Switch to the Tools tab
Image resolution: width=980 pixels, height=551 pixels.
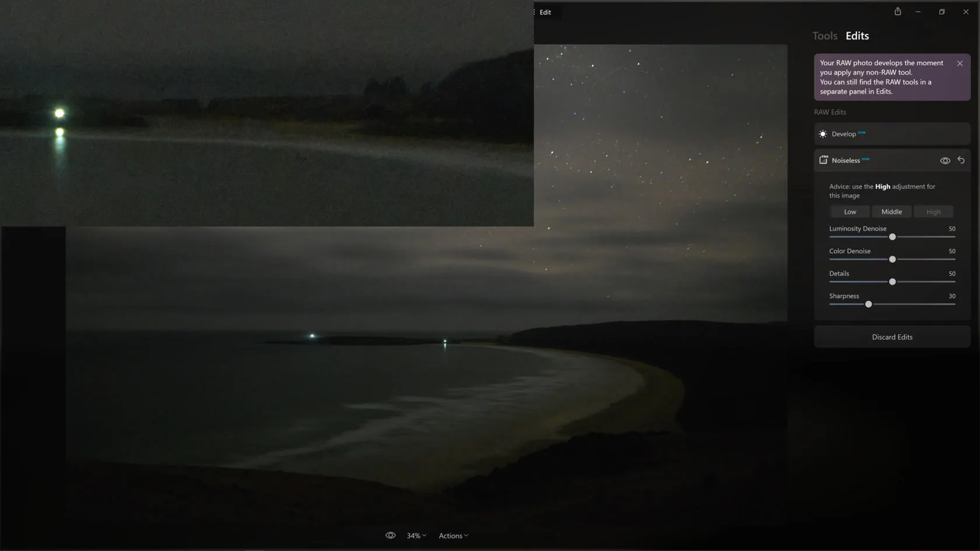(x=825, y=36)
